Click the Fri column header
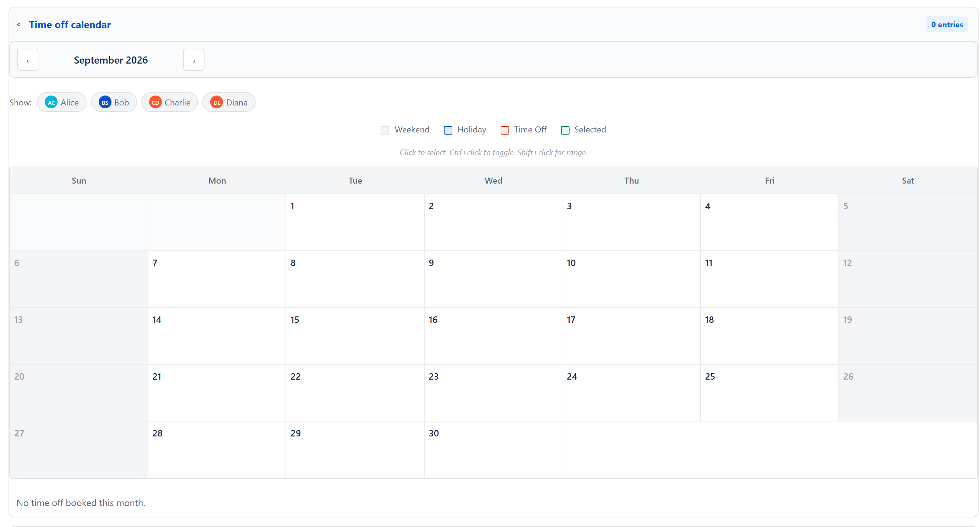 [769, 181]
